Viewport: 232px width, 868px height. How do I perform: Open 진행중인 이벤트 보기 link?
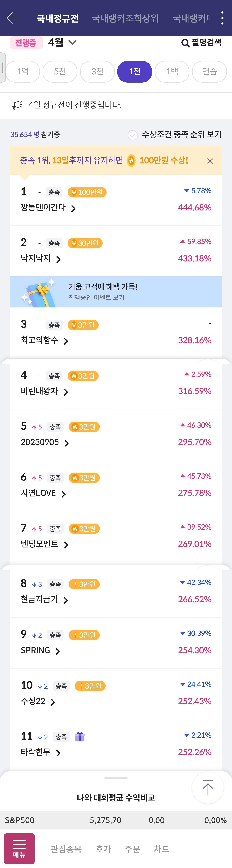tap(96, 297)
